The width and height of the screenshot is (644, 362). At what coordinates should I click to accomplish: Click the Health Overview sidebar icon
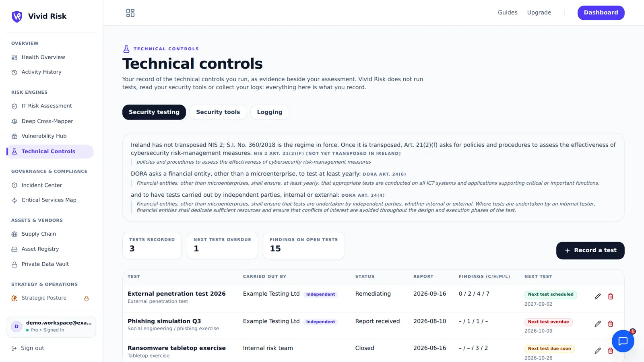pyautogui.click(x=14, y=58)
